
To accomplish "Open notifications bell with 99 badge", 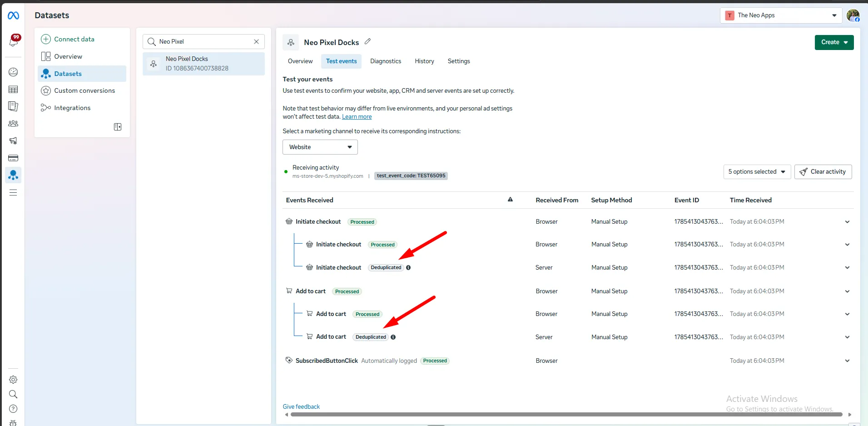I will click(x=14, y=41).
